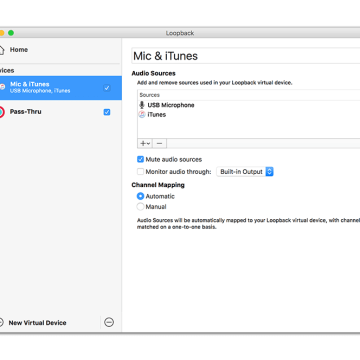360x360 pixels.
Task: Select iTunes in Sources list
Action: [249, 115]
